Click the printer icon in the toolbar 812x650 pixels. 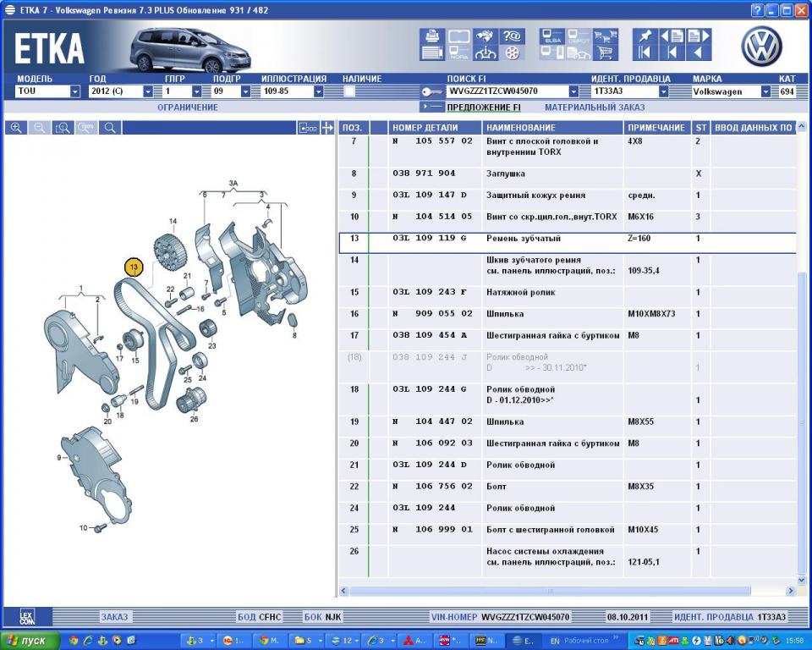pyautogui.click(x=432, y=36)
